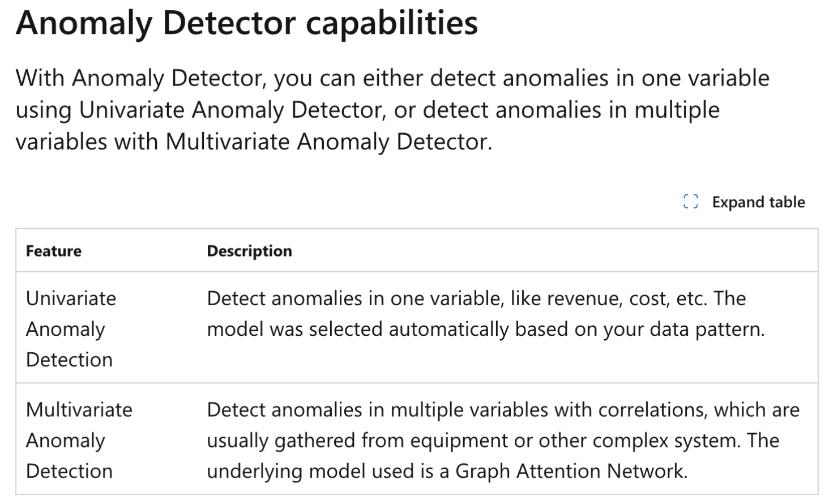Click the Graph Attention Network text

click(x=570, y=471)
